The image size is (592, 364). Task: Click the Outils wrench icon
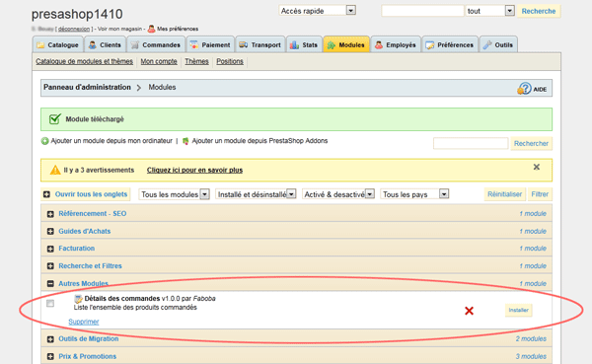pos(487,45)
